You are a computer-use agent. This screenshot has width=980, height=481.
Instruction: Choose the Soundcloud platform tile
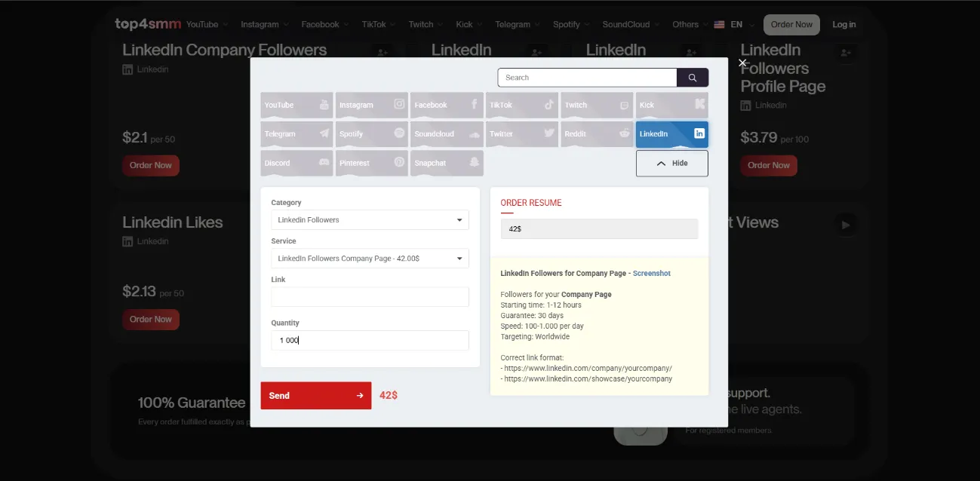447,134
